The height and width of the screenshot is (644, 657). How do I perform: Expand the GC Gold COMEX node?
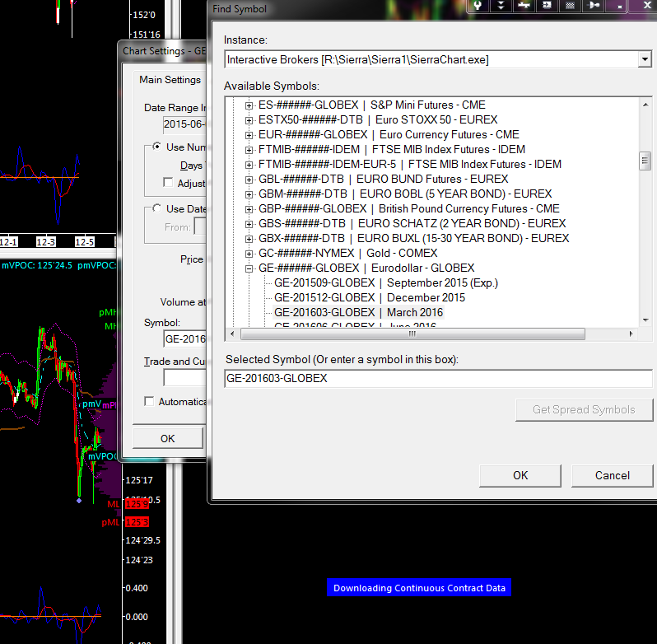coord(249,254)
